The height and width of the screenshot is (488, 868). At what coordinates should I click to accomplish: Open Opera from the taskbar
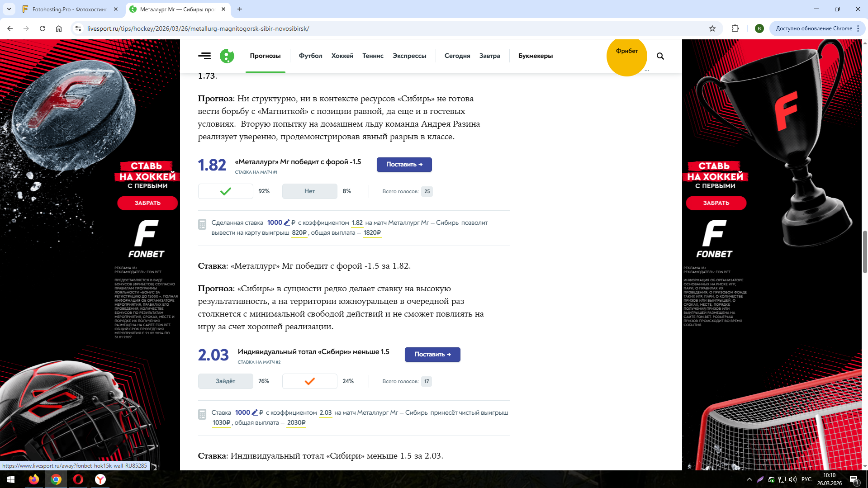pyautogui.click(x=78, y=479)
